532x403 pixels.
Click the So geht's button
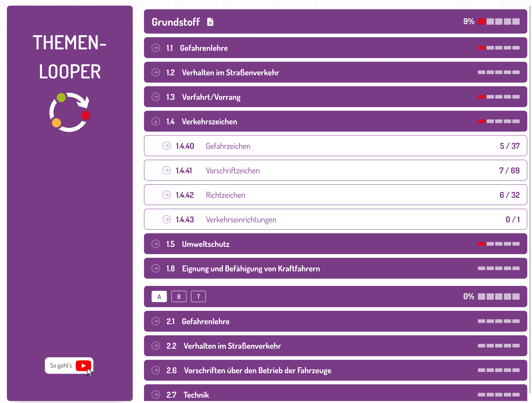61,365
